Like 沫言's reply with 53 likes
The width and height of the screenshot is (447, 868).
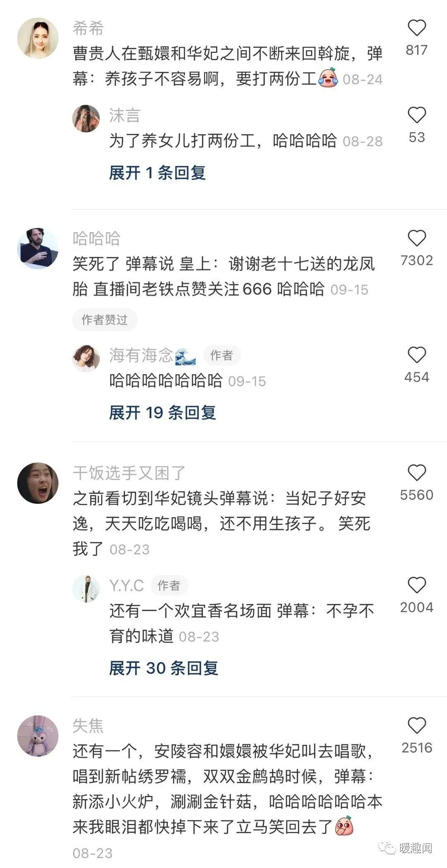click(416, 115)
